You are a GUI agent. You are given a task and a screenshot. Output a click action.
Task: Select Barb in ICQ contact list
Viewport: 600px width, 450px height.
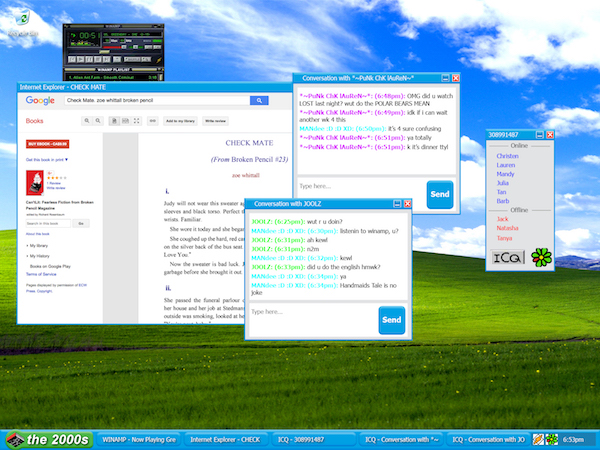click(x=503, y=201)
